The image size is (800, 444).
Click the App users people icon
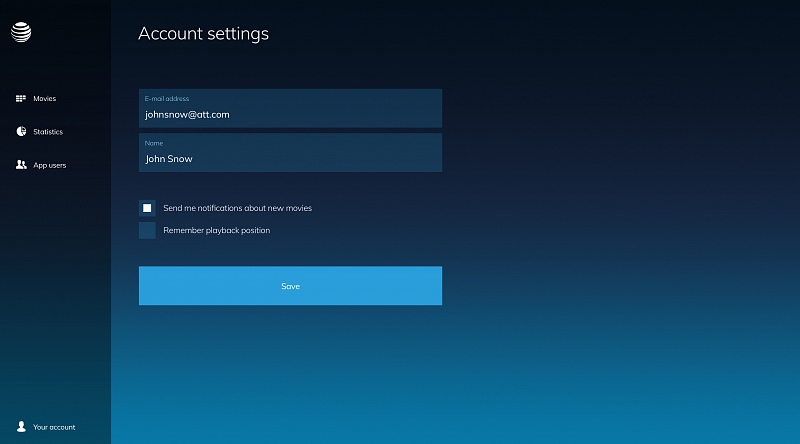click(21, 165)
